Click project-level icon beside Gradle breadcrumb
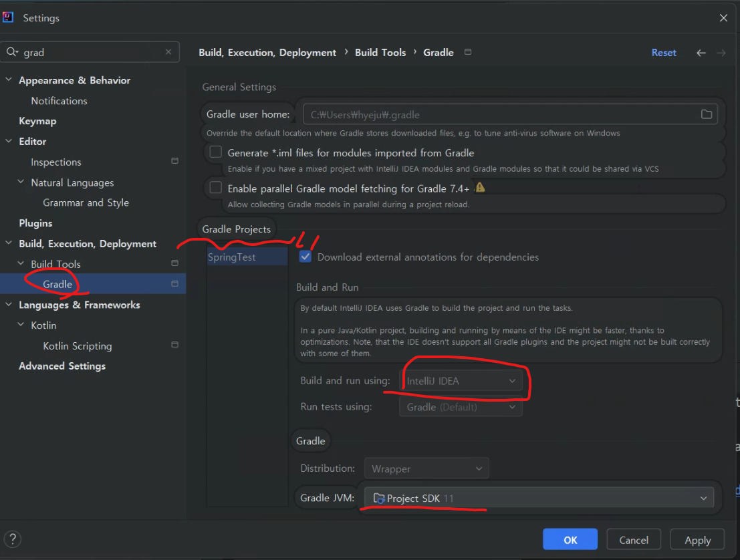This screenshot has width=740, height=560. click(x=468, y=52)
